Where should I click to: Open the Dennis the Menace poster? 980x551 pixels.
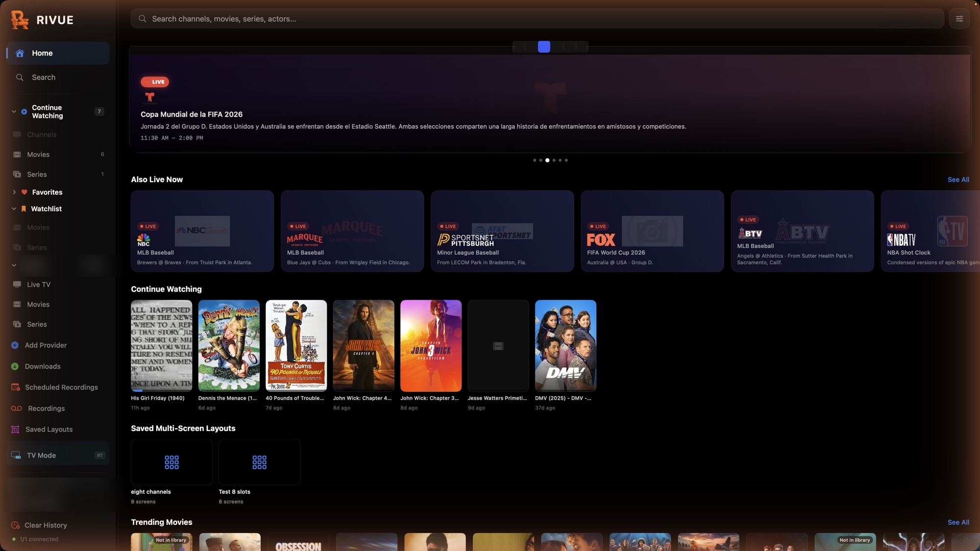point(229,346)
